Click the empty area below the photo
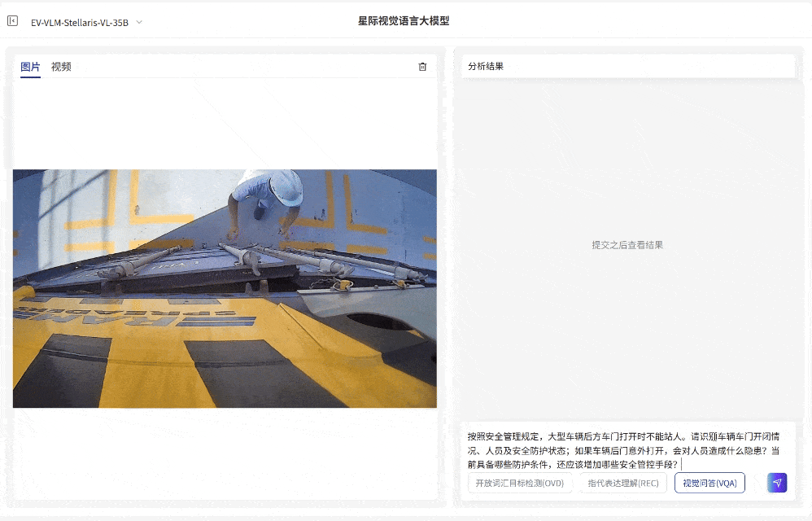This screenshot has height=521, width=812. tap(225, 453)
